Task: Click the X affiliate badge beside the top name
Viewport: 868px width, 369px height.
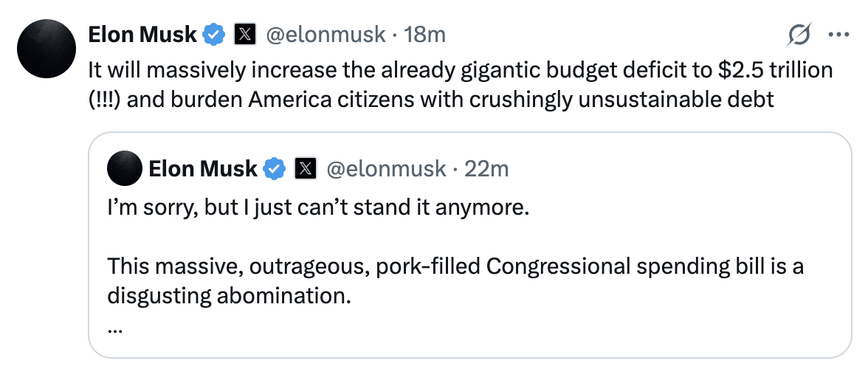Action: coord(244,34)
